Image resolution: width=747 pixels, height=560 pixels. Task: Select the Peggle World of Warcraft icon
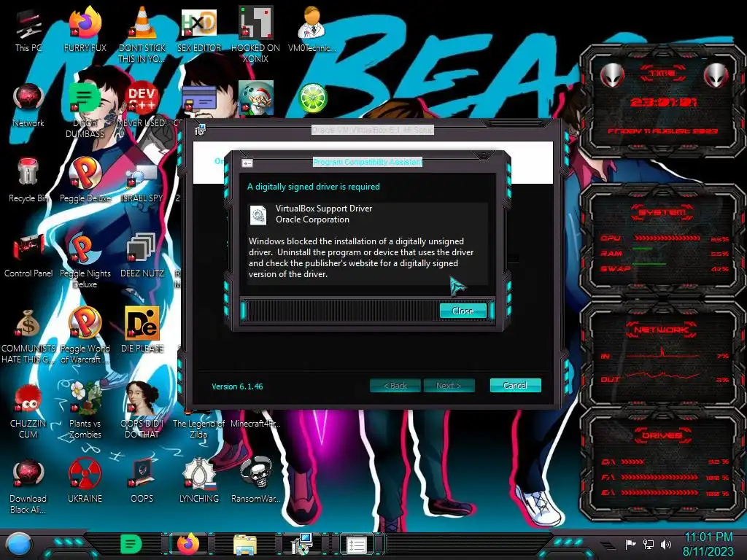tap(85, 336)
